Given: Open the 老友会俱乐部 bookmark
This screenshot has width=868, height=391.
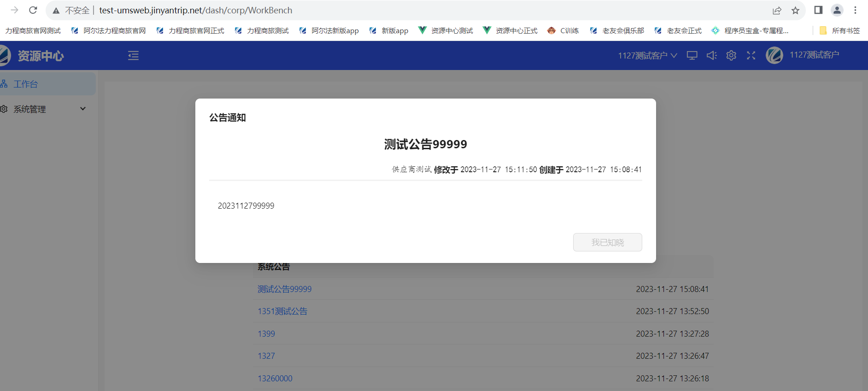Looking at the screenshot, I should point(617,31).
